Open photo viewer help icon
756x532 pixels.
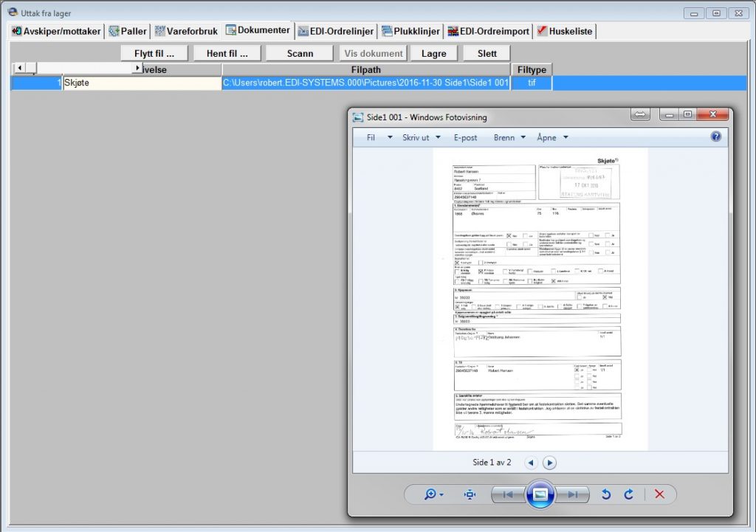pyautogui.click(x=716, y=137)
